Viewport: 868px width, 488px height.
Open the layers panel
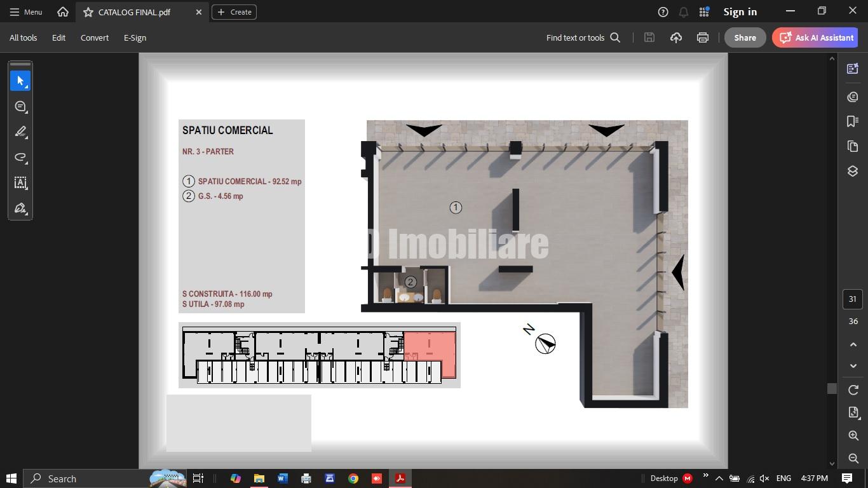(853, 172)
